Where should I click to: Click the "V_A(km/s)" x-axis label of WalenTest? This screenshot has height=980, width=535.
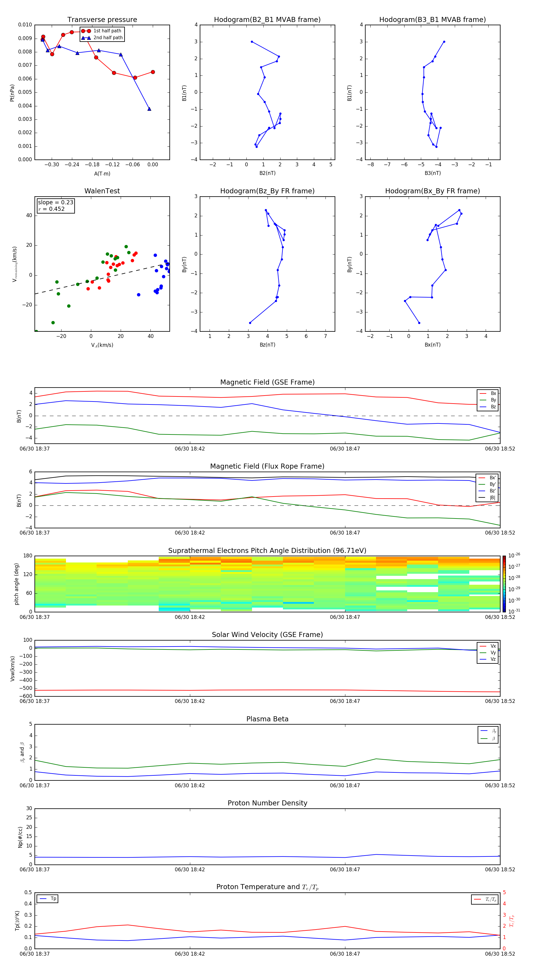click(x=102, y=345)
